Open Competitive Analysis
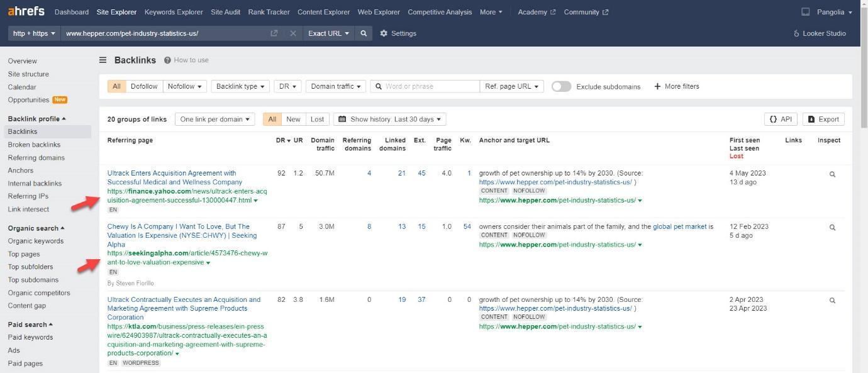Viewport: 868px width, 373px height. click(x=440, y=12)
